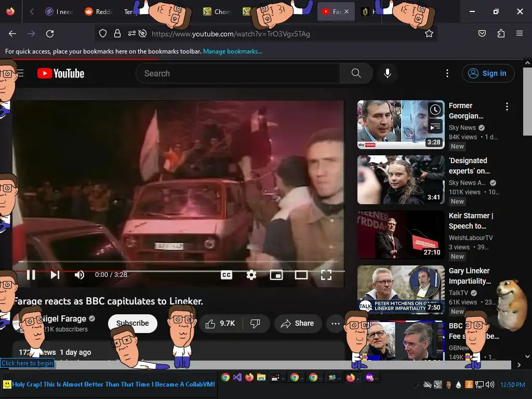The height and width of the screenshot is (399, 532).
Task: Open the Firefox extensions puzzle icon
Action: [501, 33]
